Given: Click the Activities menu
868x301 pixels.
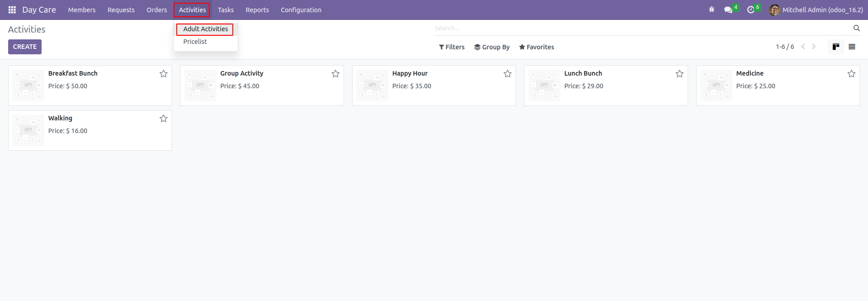Looking at the screenshot, I should tap(192, 10).
